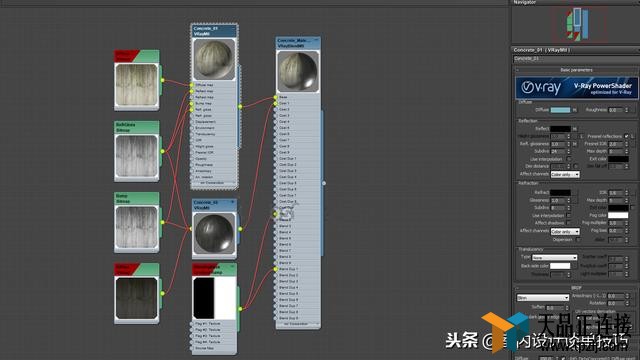Click the Bump map input socket of Concrete_01
The image size is (640, 360).
point(192,103)
